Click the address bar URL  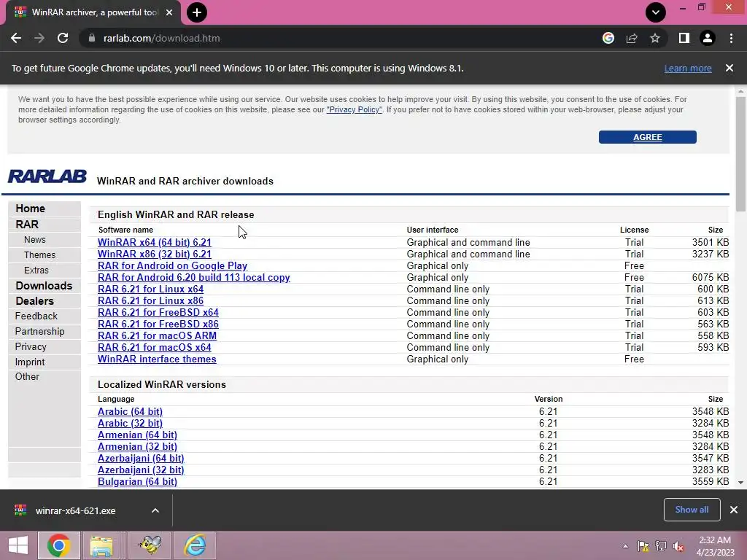[x=161, y=38]
